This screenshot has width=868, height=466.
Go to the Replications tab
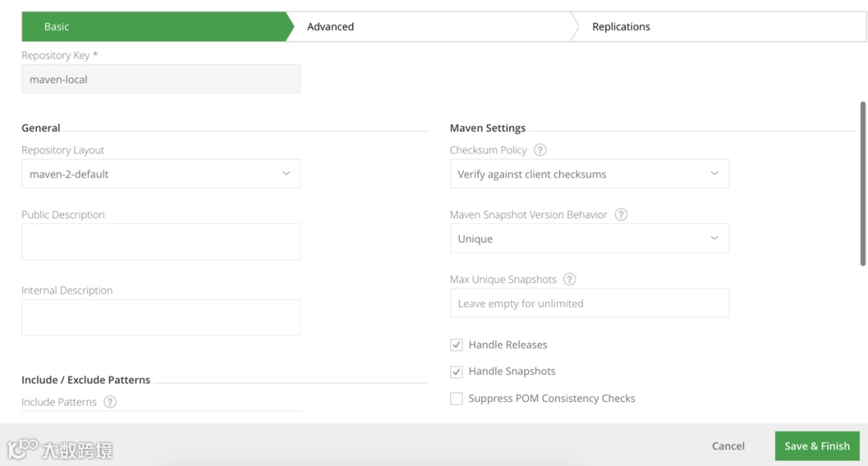click(621, 27)
